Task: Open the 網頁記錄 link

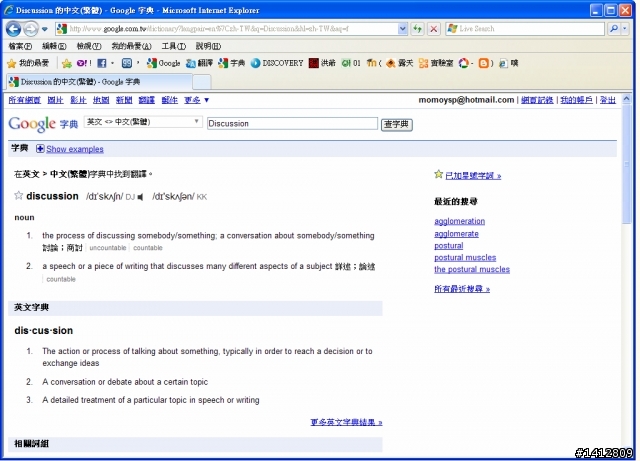Action: click(x=537, y=100)
